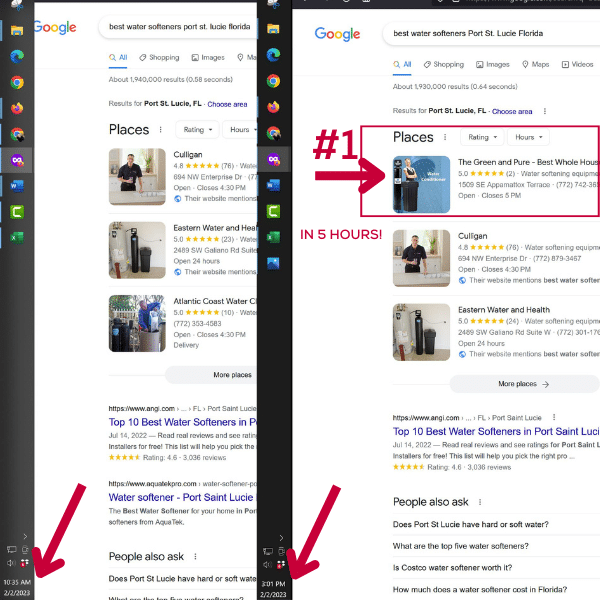The height and width of the screenshot is (600, 600).
Task: Open People also ask options in right window
Action: tap(480, 502)
